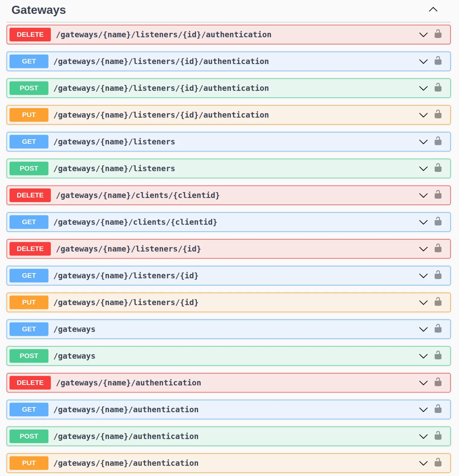Click the POST badge for /gateways
The width and height of the screenshot is (459, 476).
[x=29, y=356]
